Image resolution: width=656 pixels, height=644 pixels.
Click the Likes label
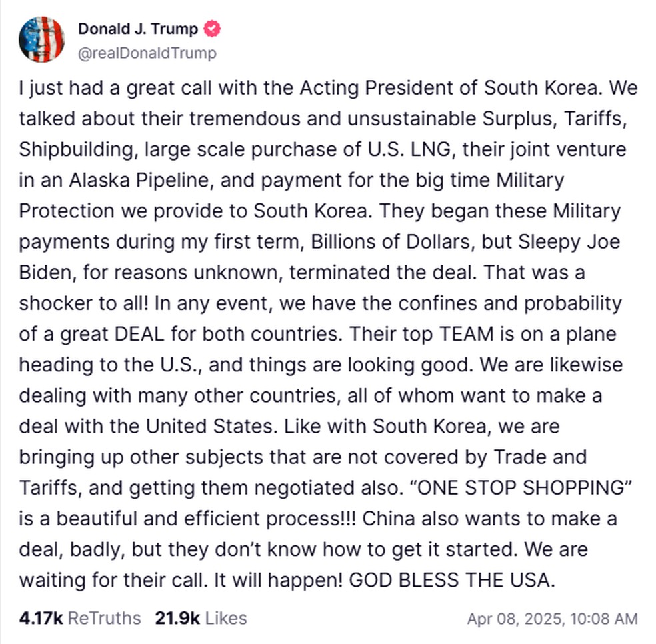pyautogui.click(x=226, y=618)
